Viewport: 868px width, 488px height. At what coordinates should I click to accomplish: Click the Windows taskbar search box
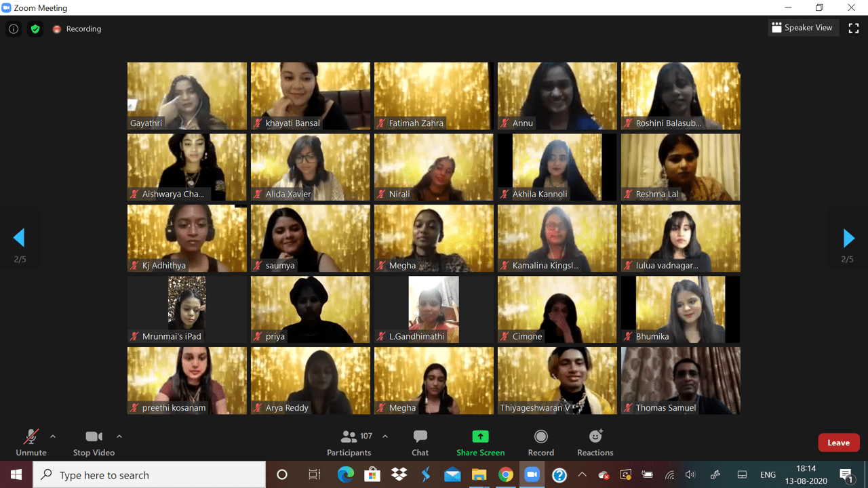tap(149, 475)
